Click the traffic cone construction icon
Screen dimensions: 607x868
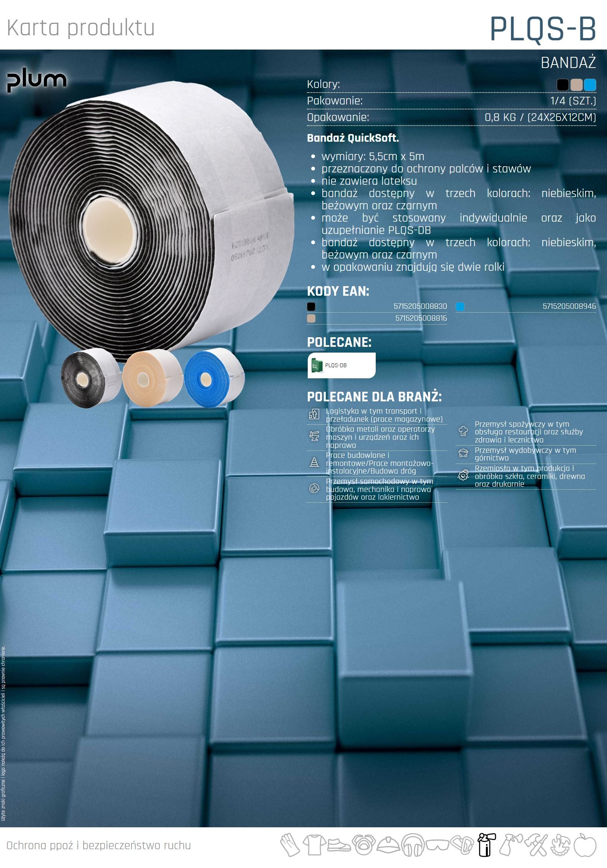(x=314, y=462)
